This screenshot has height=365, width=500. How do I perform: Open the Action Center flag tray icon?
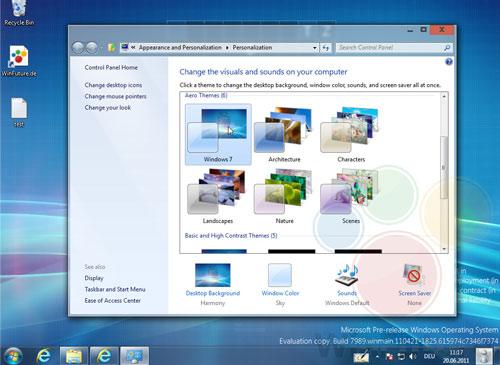389,356
